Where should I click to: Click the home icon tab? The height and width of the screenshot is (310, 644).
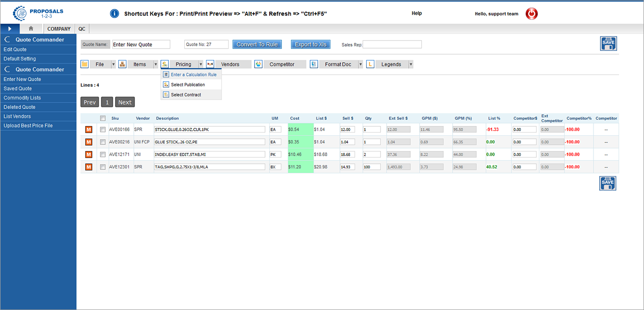pyautogui.click(x=31, y=29)
